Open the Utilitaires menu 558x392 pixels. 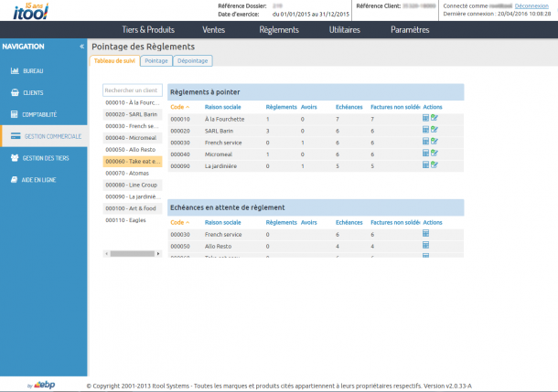(344, 29)
